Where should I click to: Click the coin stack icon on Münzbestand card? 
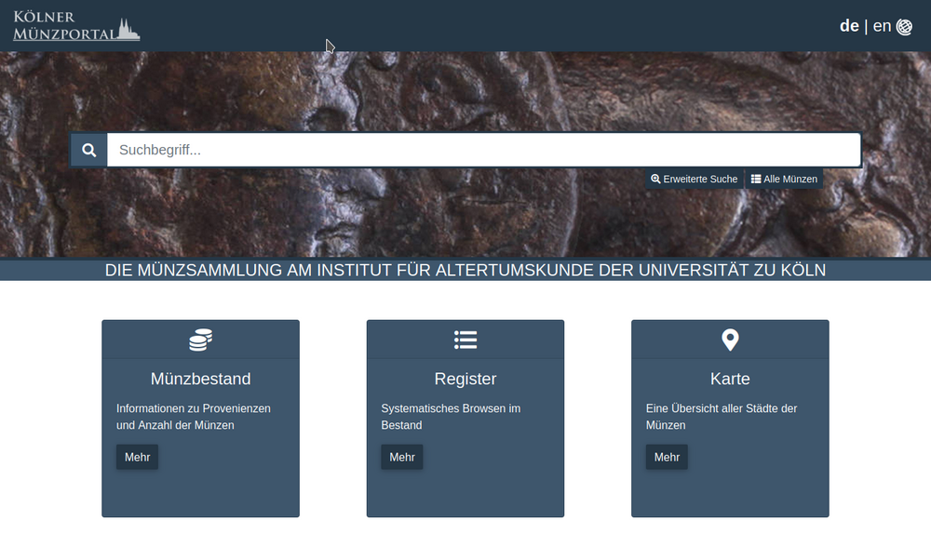pyautogui.click(x=200, y=340)
